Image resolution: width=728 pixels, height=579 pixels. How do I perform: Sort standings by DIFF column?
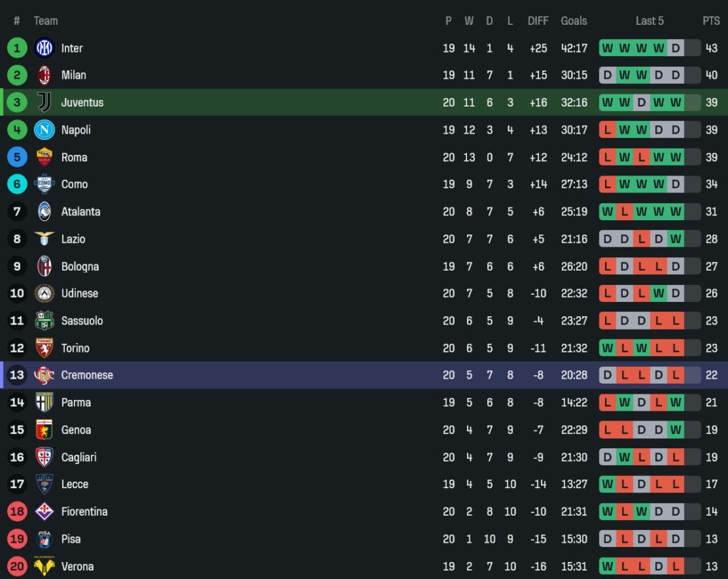(538, 21)
